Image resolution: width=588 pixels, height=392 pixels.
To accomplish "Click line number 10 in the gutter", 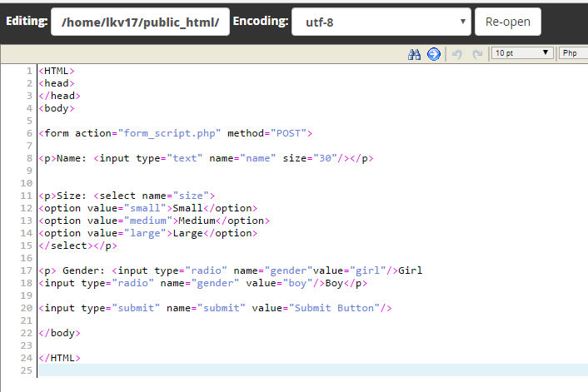I will tap(27, 183).
